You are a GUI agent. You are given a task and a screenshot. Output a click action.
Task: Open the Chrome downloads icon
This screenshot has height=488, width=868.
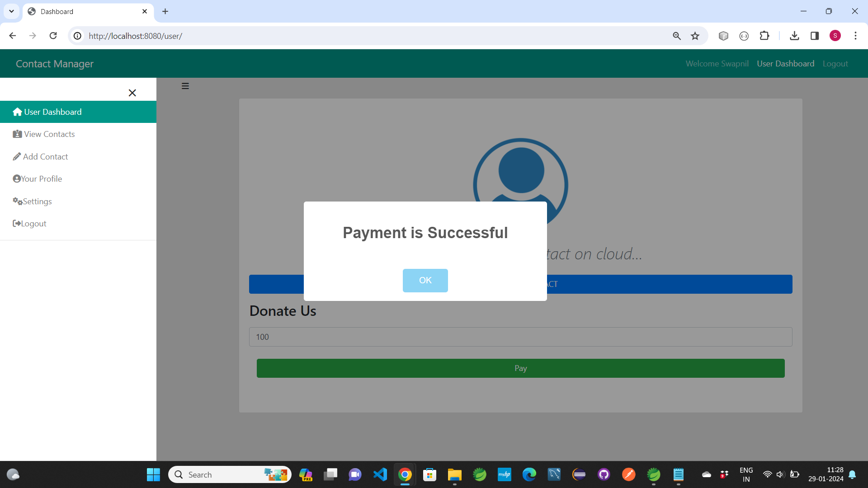[794, 36]
